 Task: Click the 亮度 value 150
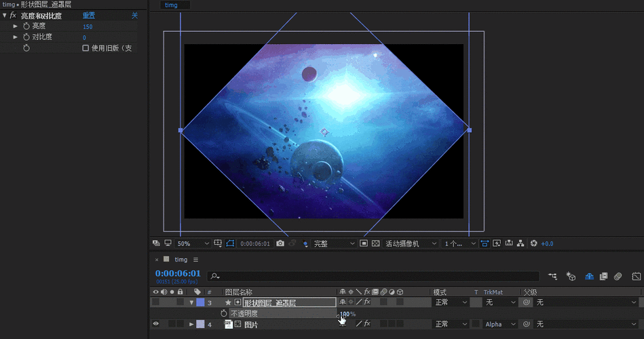[88, 26]
